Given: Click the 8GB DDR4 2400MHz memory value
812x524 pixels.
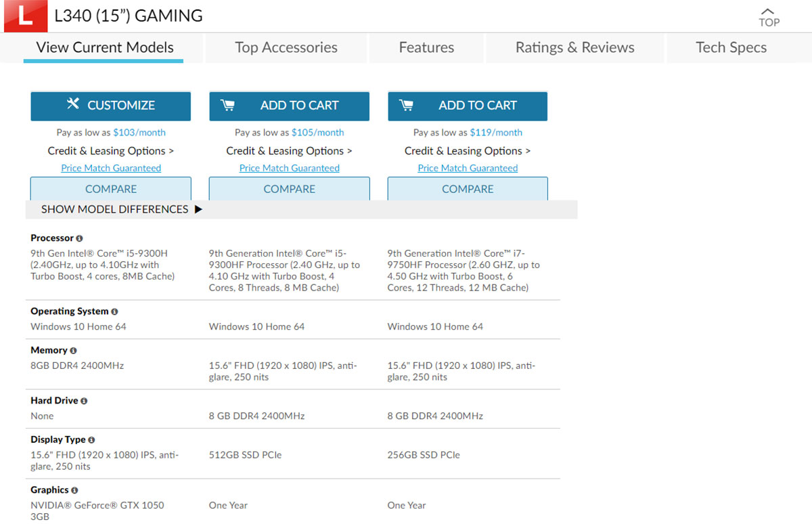Looking at the screenshot, I should [77, 366].
